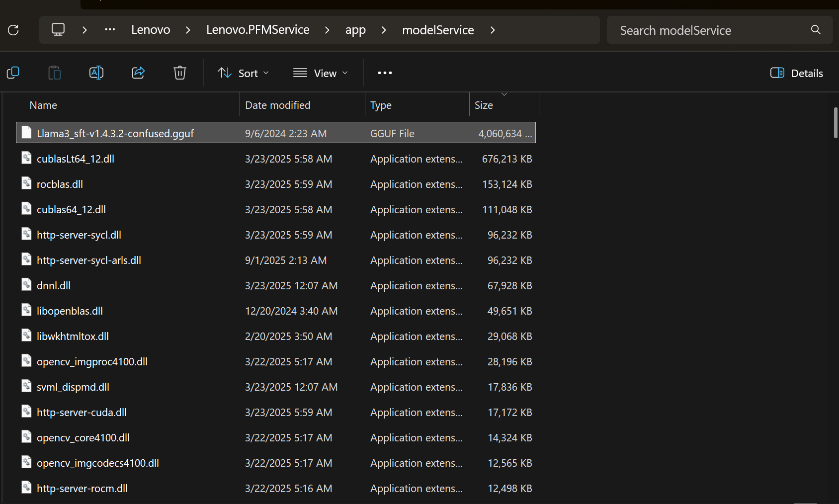Click the date 2/20/2025 3:50 AM
Screen dimensions: 839x504
[288, 336]
